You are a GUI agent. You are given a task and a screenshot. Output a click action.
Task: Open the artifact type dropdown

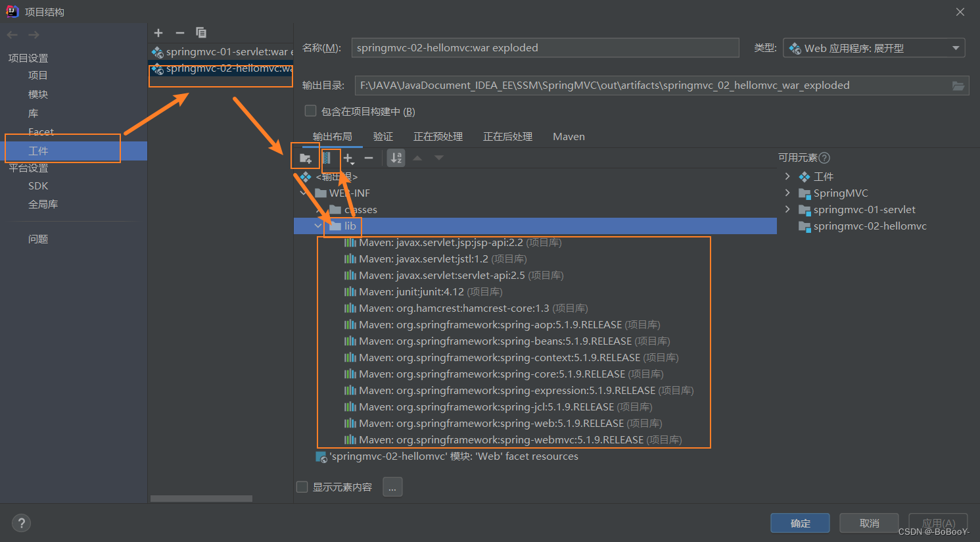[x=874, y=48]
